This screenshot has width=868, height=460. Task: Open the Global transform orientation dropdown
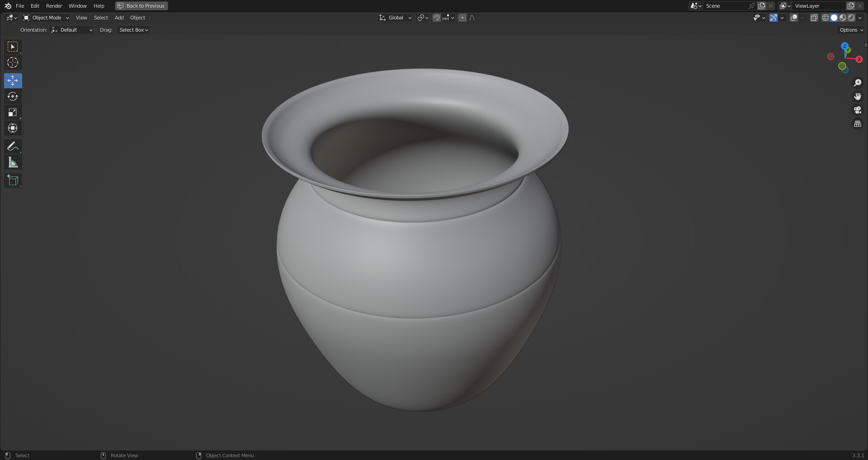coord(395,18)
